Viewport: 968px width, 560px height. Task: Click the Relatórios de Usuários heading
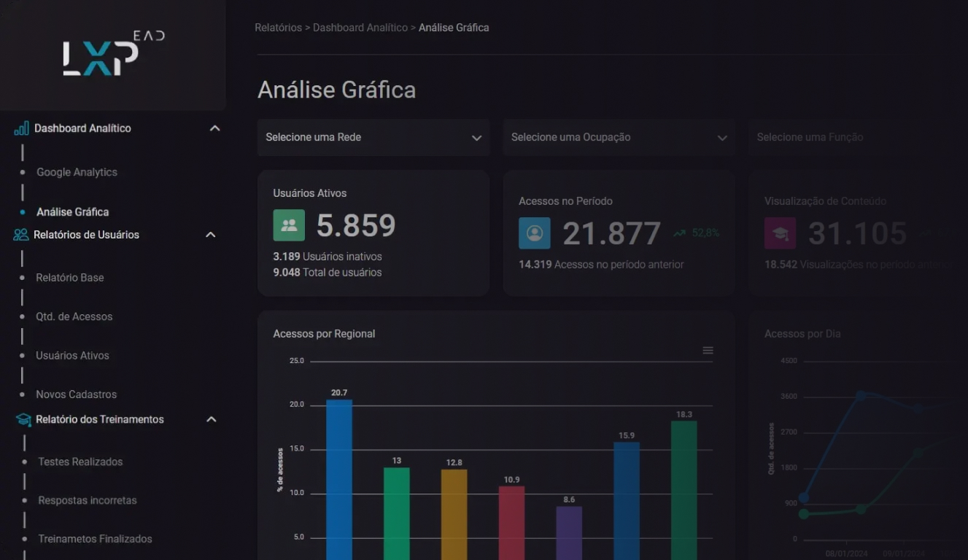(86, 235)
